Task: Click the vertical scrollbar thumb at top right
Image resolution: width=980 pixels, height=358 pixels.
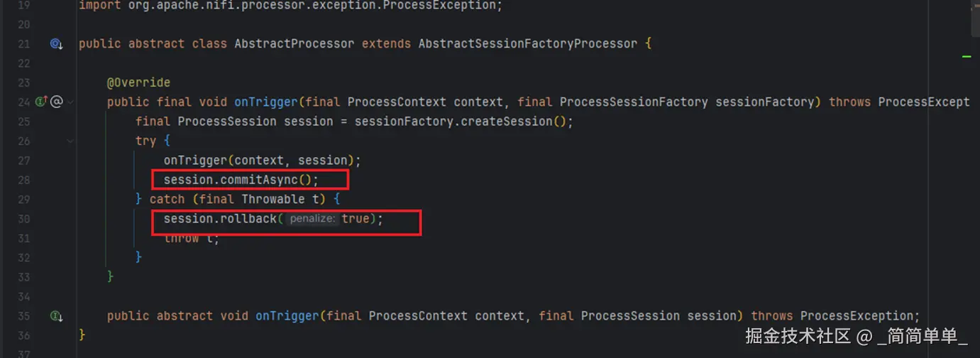Action: [975, 18]
